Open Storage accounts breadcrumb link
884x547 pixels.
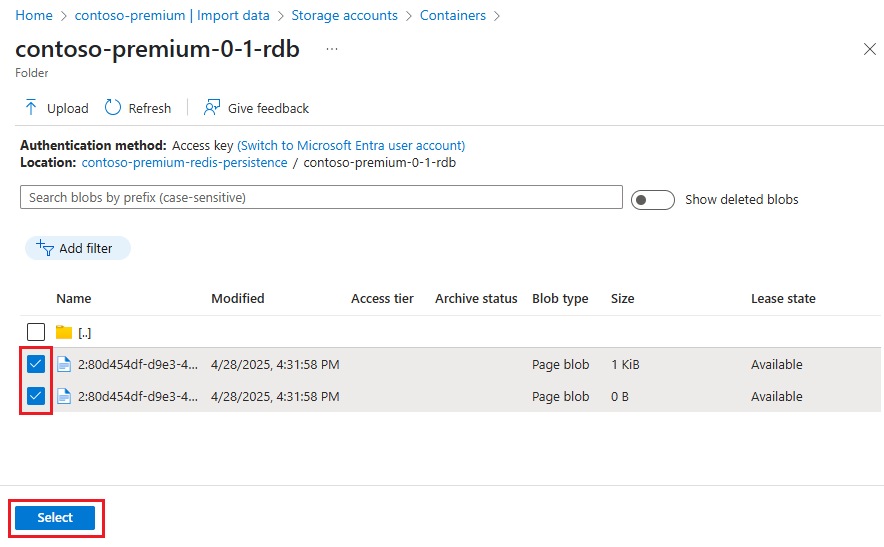point(344,16)
